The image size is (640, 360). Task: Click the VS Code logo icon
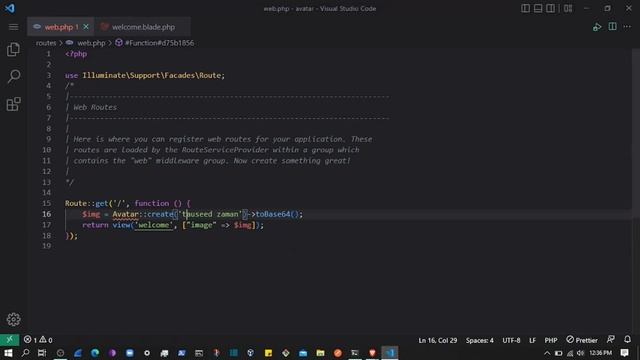click(x=10, y=8)
